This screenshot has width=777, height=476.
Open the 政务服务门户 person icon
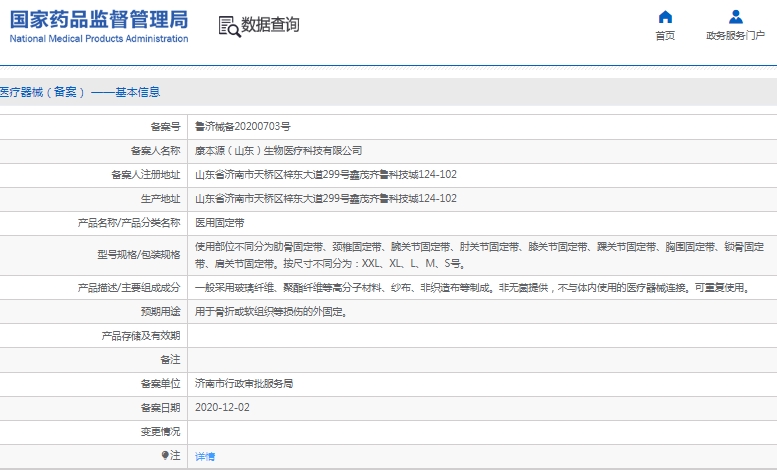tap(736, 17)
